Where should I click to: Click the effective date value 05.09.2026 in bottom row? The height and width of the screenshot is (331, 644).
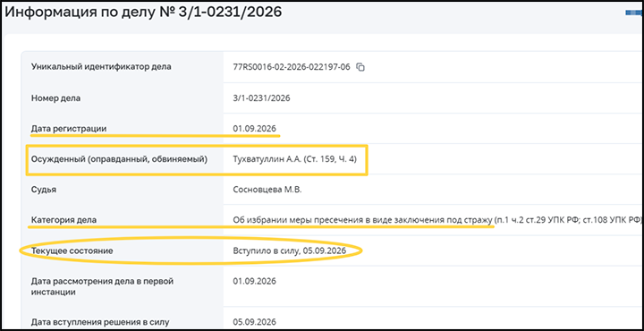(254, 321)
